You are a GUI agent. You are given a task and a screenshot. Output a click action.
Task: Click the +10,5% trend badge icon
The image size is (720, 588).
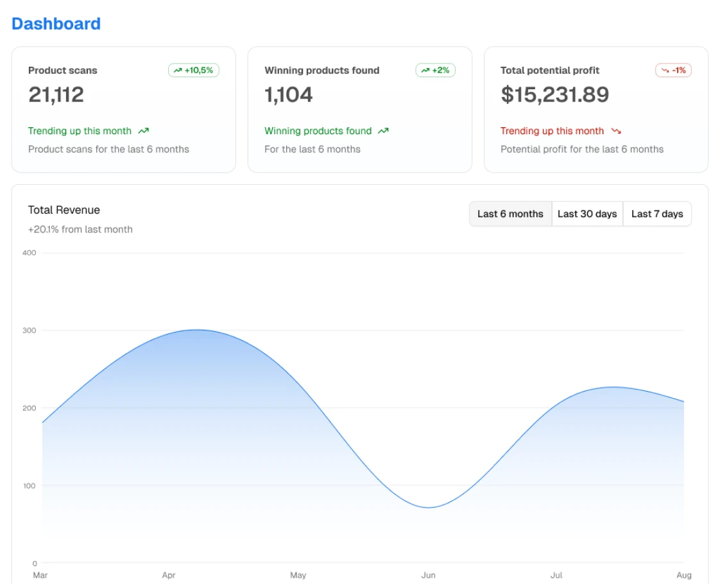pos(178,71)
